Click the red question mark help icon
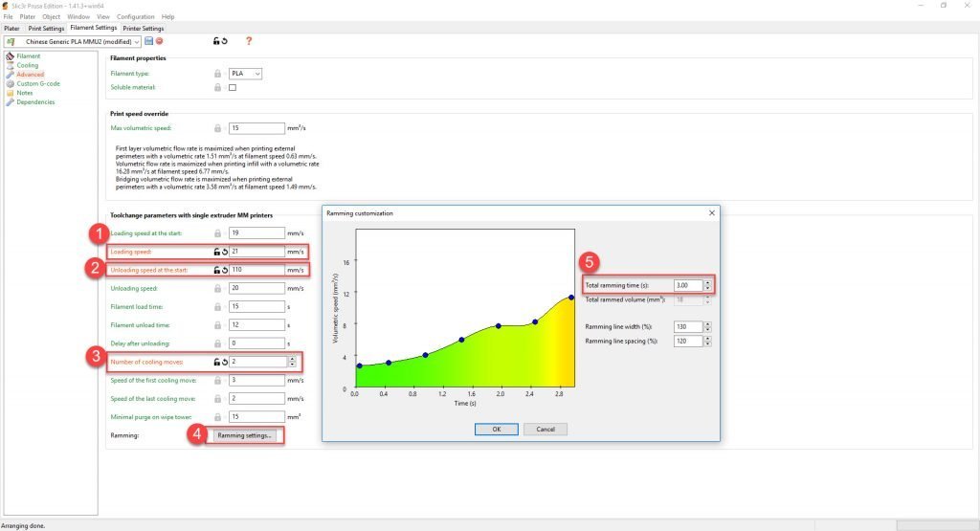 249,41
